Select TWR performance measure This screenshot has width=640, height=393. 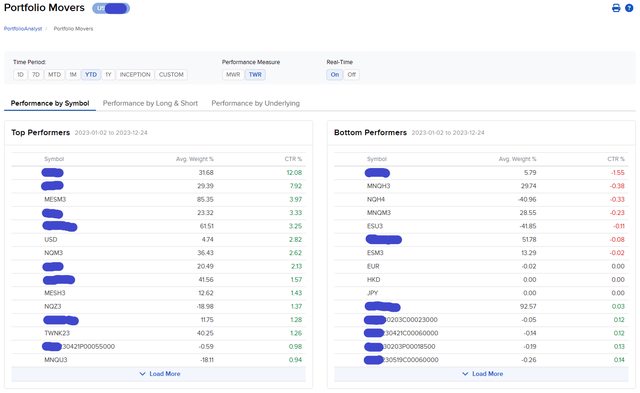click(x=255, y=75)
